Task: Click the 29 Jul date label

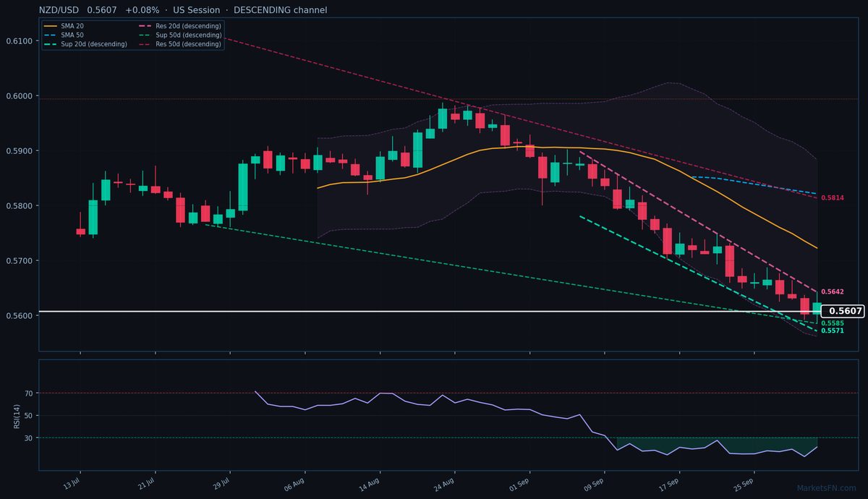Action: pos(221,483)
